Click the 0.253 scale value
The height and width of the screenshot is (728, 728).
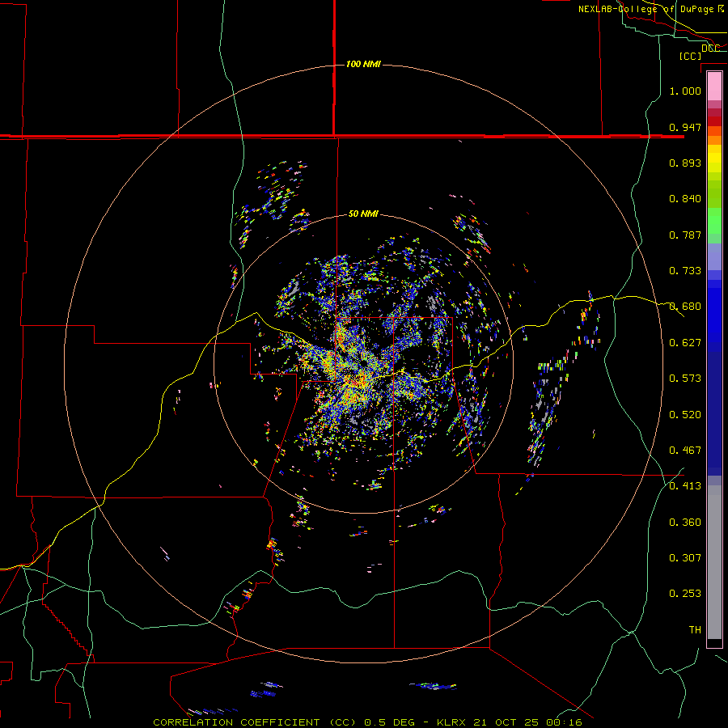(x=685, y=594)
